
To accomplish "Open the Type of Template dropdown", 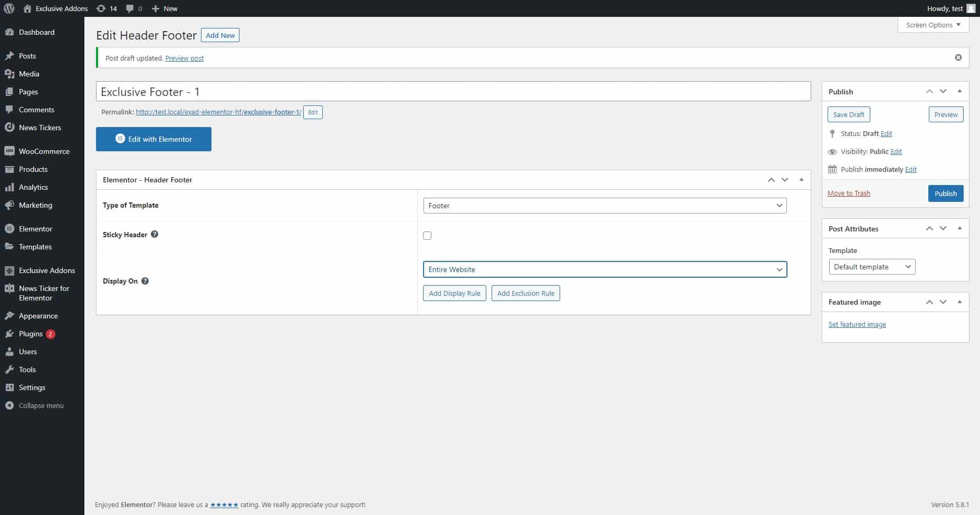I will 605,206.
